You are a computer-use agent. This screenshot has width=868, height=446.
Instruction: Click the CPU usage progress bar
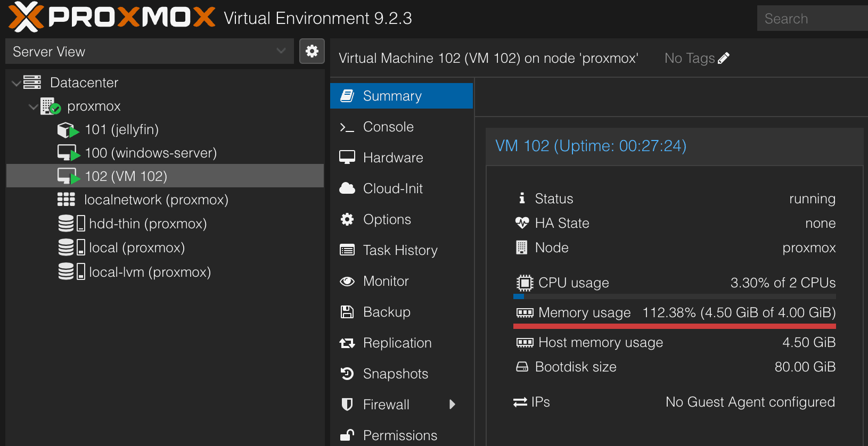point(675,296)
